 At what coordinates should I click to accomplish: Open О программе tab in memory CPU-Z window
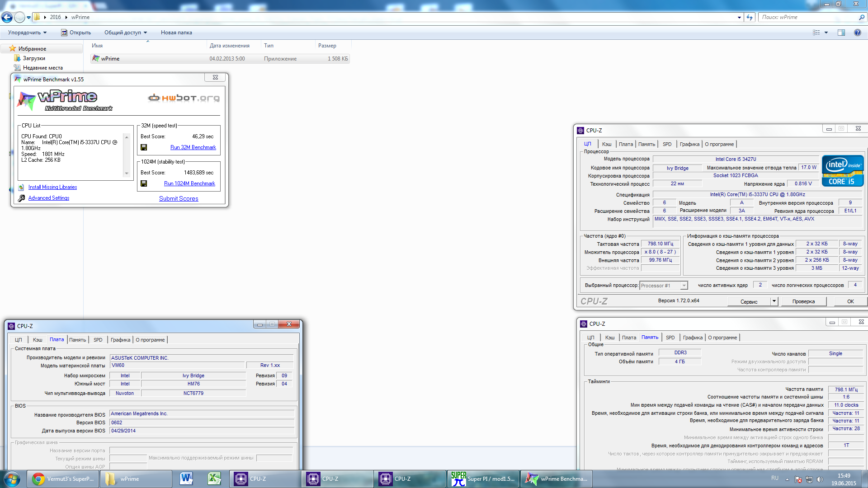click(722, 338)
